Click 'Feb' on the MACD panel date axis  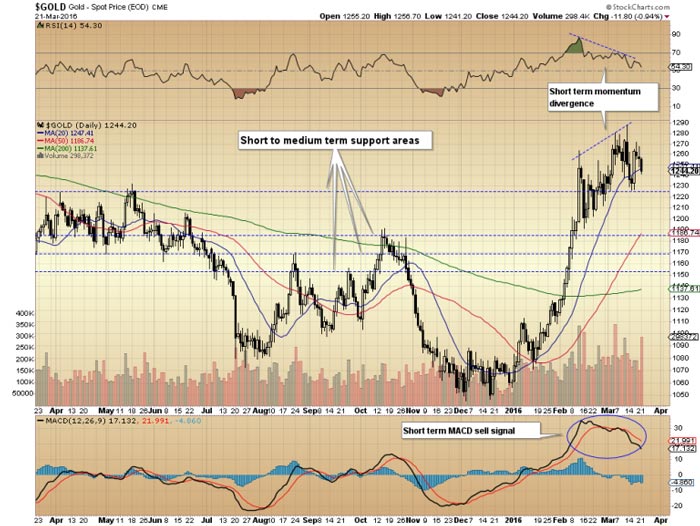click(x=559, y=520)
